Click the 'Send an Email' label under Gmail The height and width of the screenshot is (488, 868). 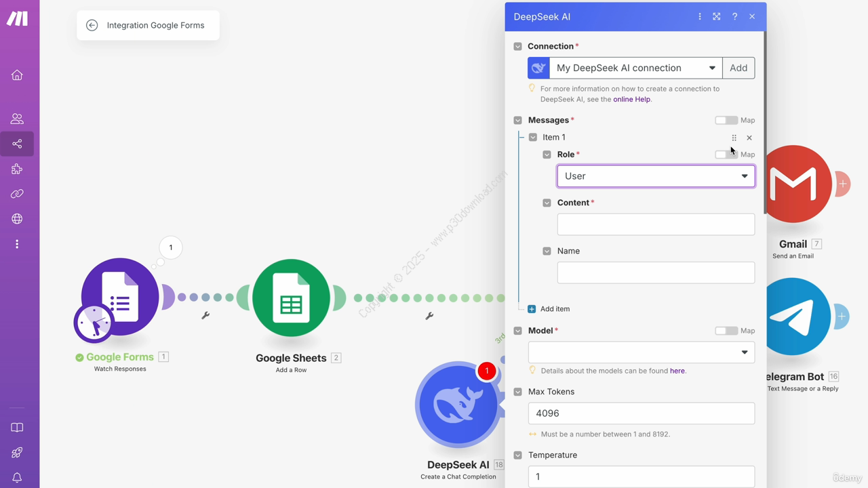point(793,256)
